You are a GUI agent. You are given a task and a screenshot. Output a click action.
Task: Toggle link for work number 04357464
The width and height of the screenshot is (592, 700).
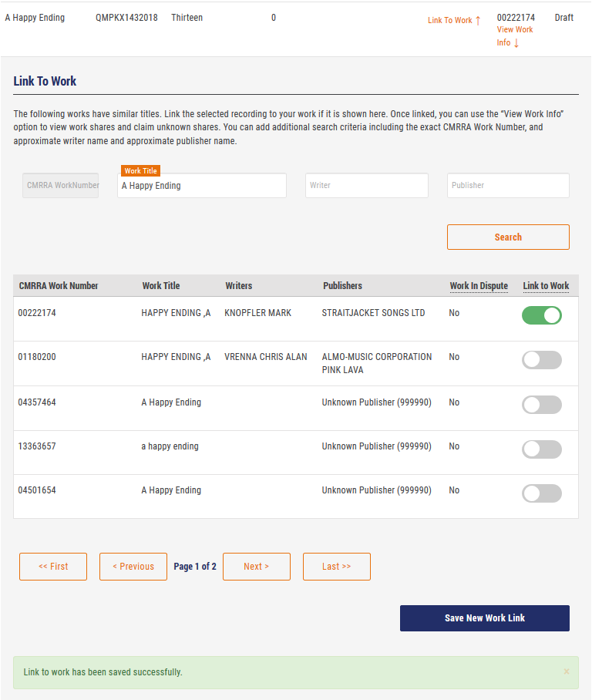tap(542, 405)
